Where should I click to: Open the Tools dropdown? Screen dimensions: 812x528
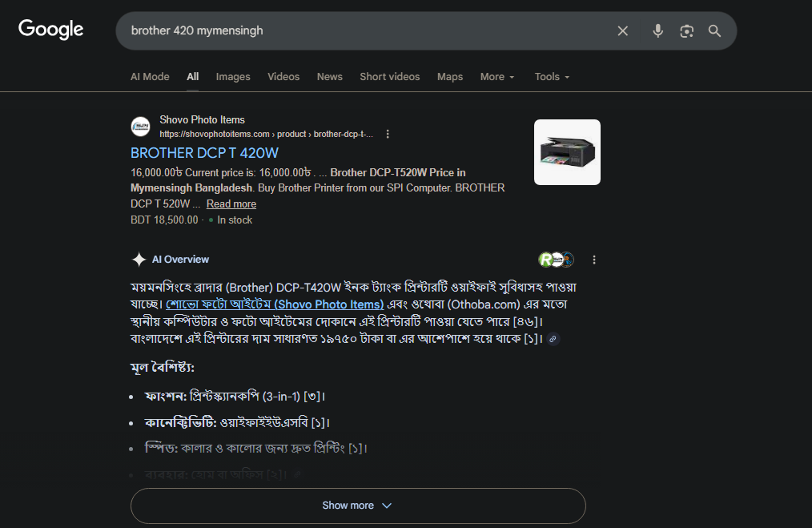point(552,77)
